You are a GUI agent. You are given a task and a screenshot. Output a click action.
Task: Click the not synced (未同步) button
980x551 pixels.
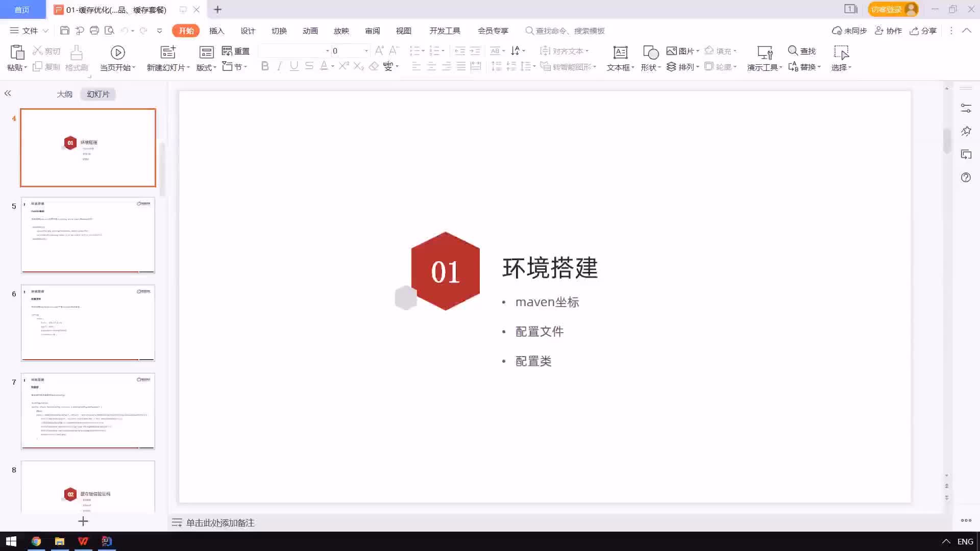[849, 31]
